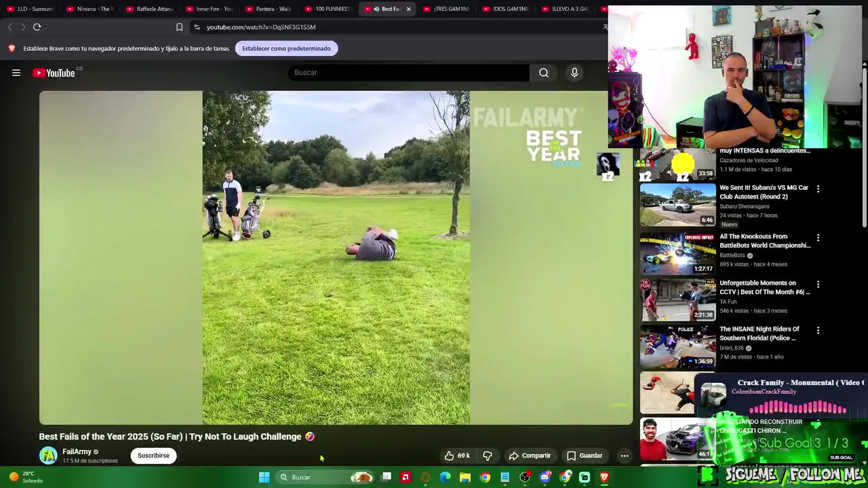Click the We Sent It! Subaru's VS MG title
Image resolution: width=868 pixels, height=488 pixels.
pos(764,192)
